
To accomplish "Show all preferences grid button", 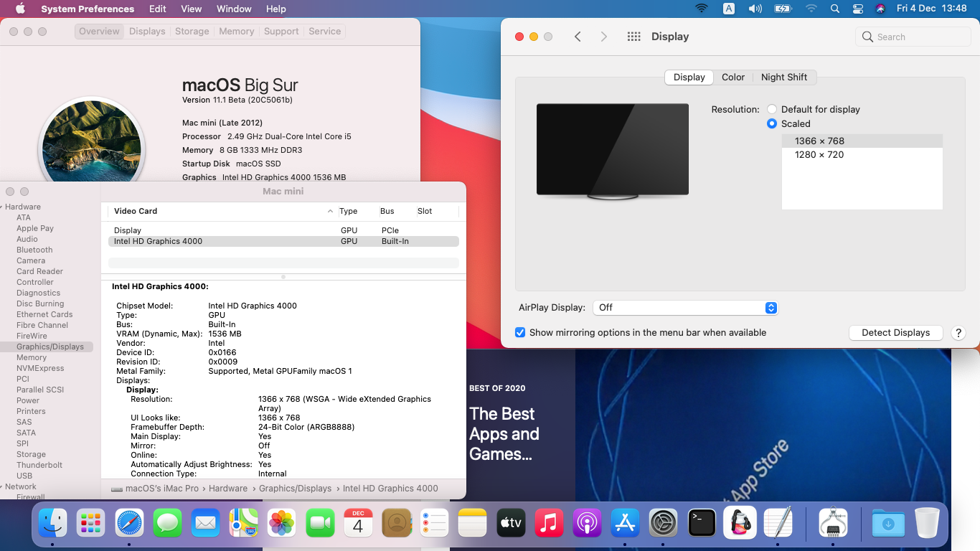I will coord(633,37).
